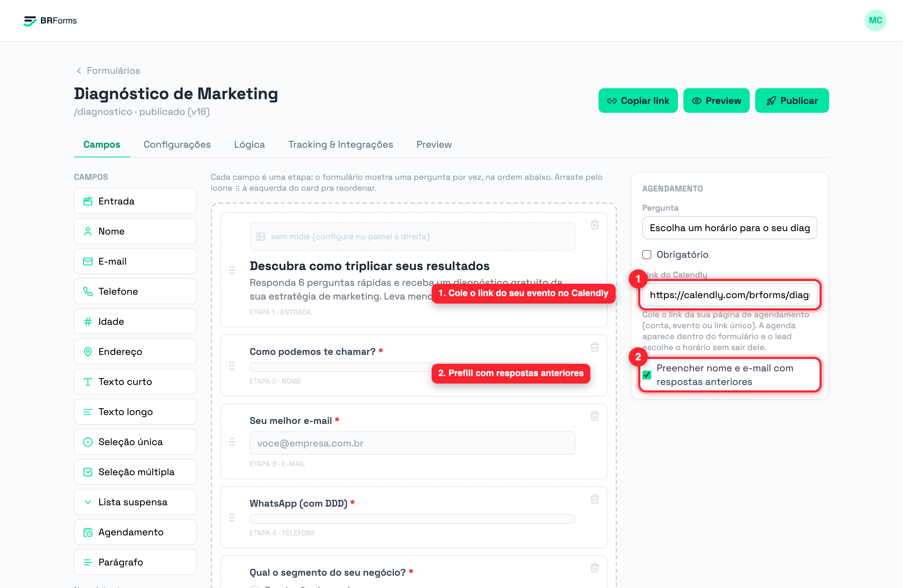This screenshot has height=588, width=903.
Task: Click the Calendly link input field
Action: (730, 295)
